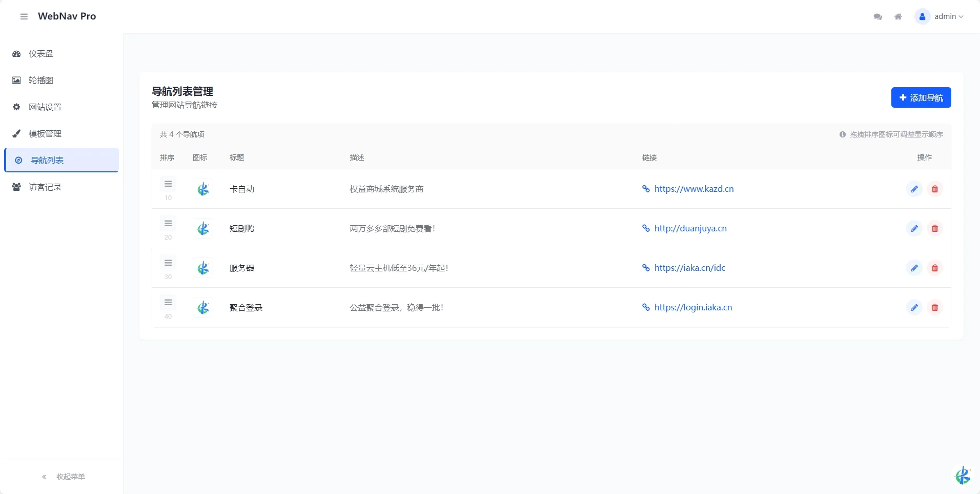
Task: Click the edit pencil icon for 卡自动
Action: (914, 189)
